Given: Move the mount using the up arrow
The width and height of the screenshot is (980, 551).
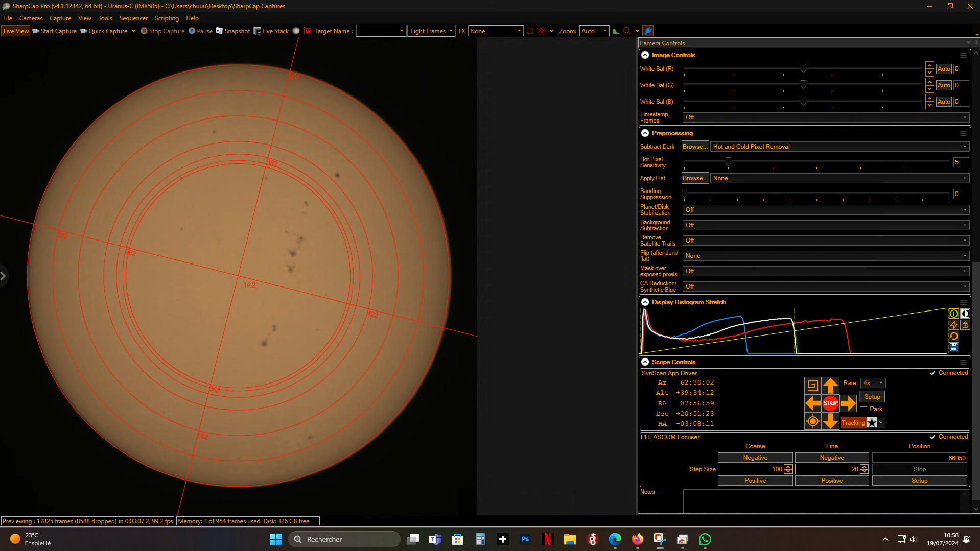Looking at the screenshot, I should (830, 386).
